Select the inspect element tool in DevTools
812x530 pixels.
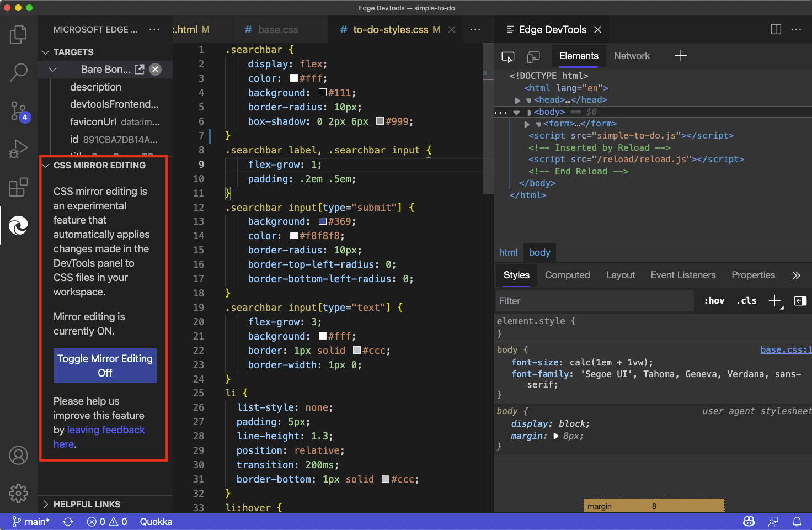(507, 56)
